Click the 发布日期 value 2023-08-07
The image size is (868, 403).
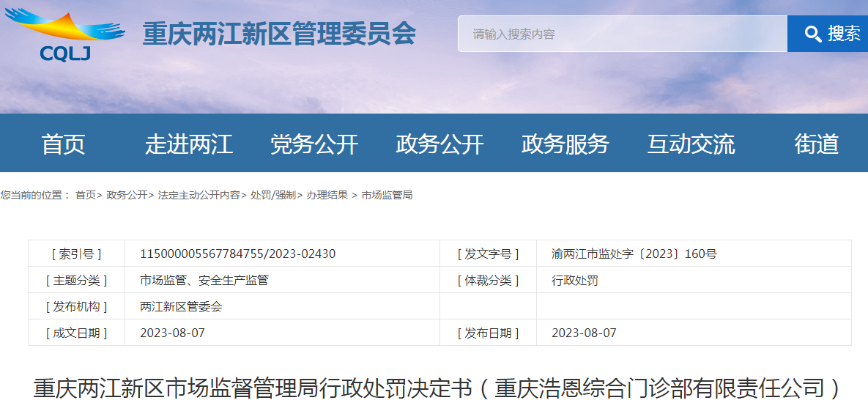click(584, 333)
